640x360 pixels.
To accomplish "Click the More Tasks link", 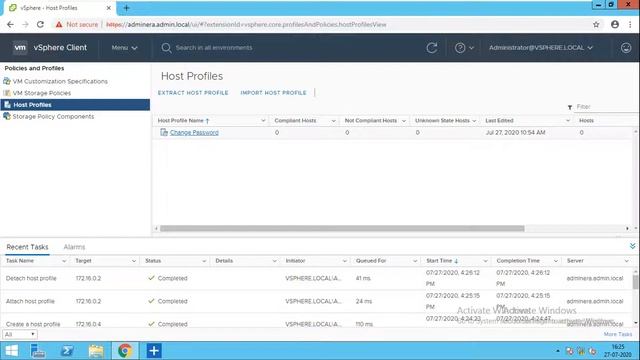I will pyautogui.click(x=618, y=334).
